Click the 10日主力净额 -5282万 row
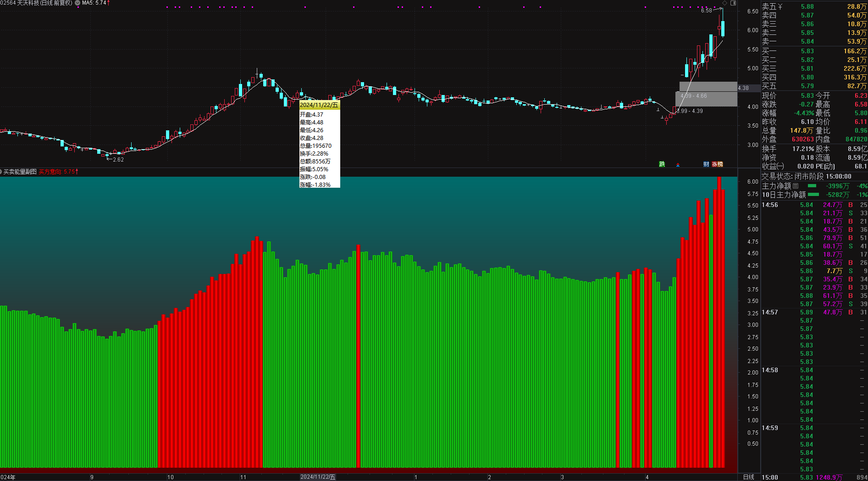Screen dimensions: 868x481 tap(814, 195)
